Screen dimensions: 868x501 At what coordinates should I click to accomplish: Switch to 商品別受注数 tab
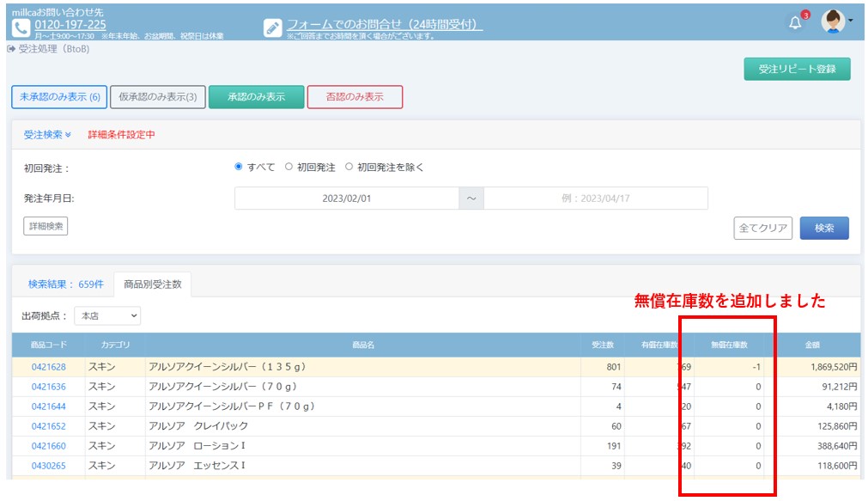[x=153, y=284]
